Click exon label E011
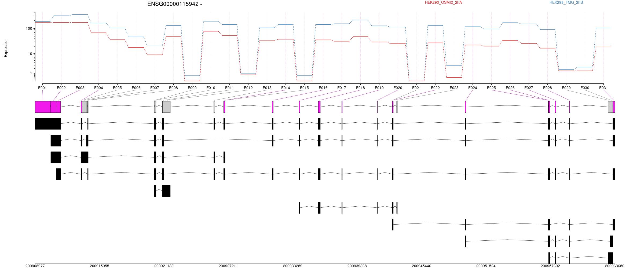Image resolution: width=644 pixels, height=271 pixels. 229,88
